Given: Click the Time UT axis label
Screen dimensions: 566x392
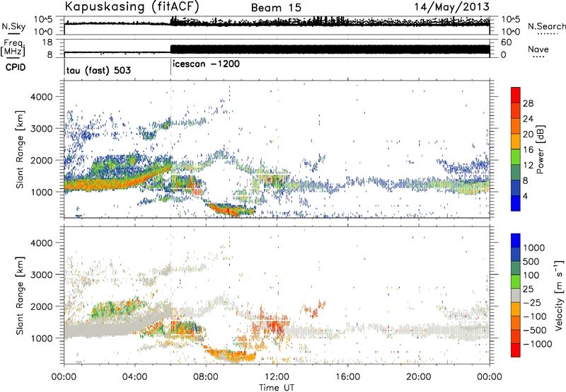Looking at the screenshot, I should coord(277,388).
